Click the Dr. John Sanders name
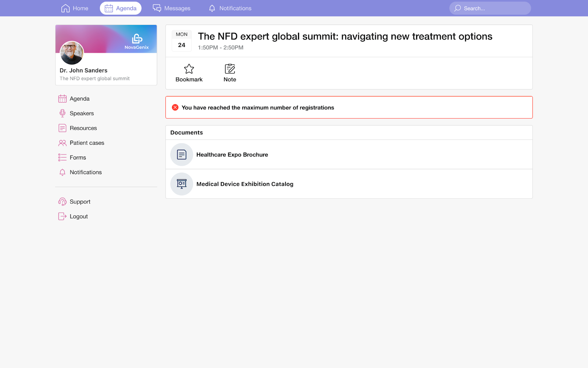 83,70
